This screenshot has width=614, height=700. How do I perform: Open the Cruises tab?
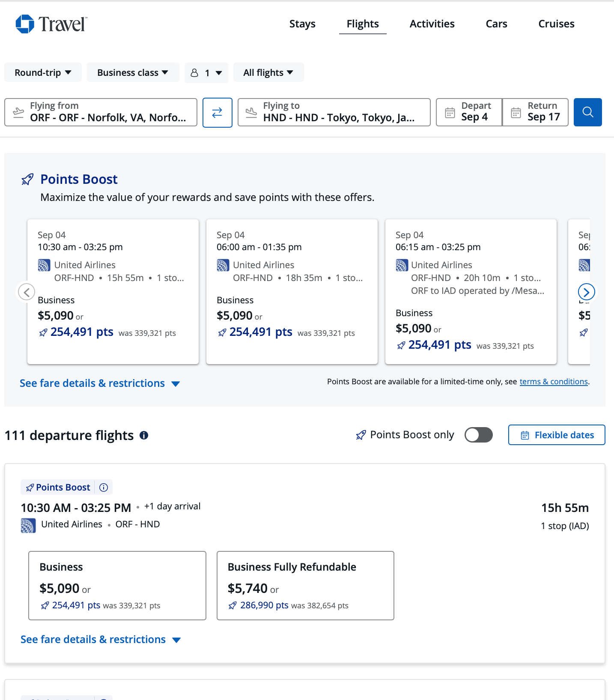[556, 24]
